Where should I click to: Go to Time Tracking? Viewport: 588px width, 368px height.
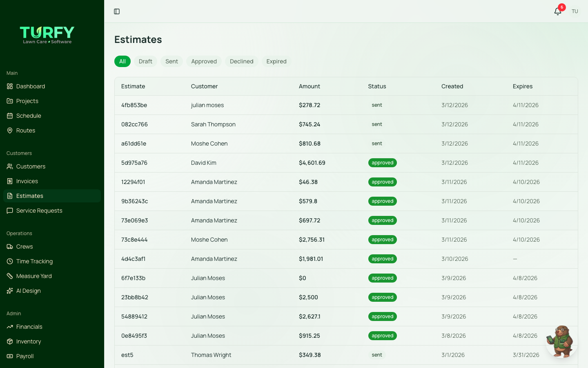[x=52, y=261]
